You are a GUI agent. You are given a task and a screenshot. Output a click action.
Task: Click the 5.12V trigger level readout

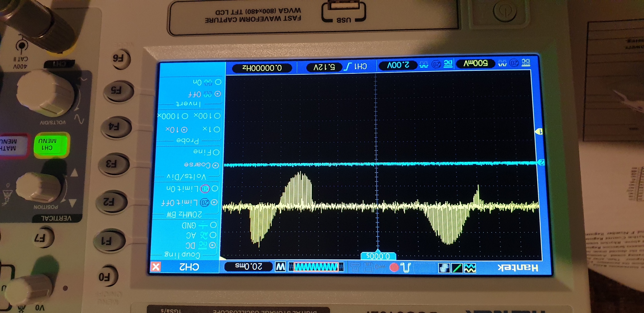(x=324, y=67)
